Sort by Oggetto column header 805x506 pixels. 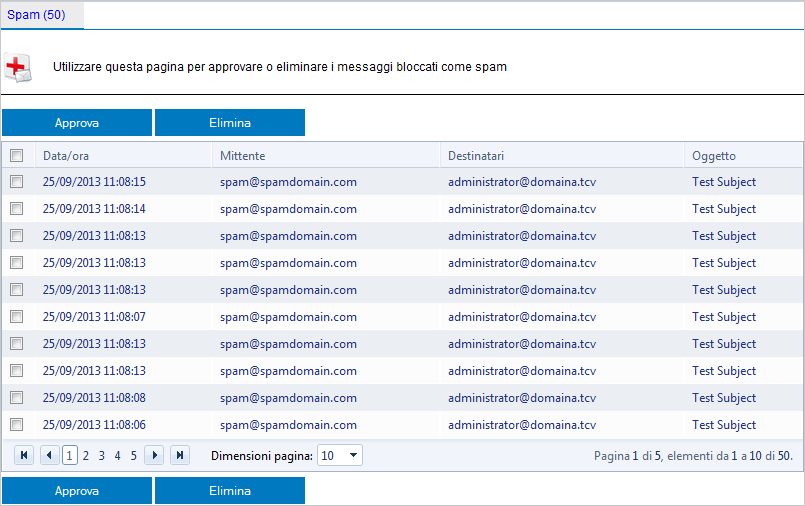tap(714, 156)
